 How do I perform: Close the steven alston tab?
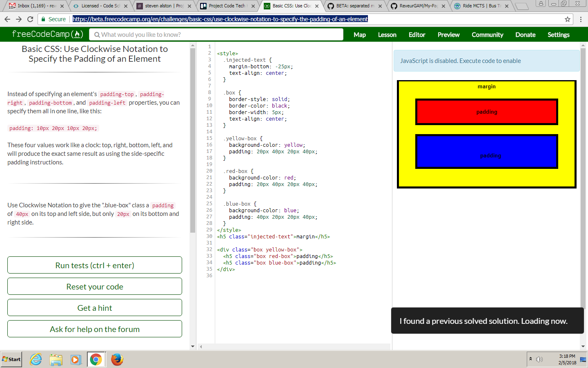189,6
